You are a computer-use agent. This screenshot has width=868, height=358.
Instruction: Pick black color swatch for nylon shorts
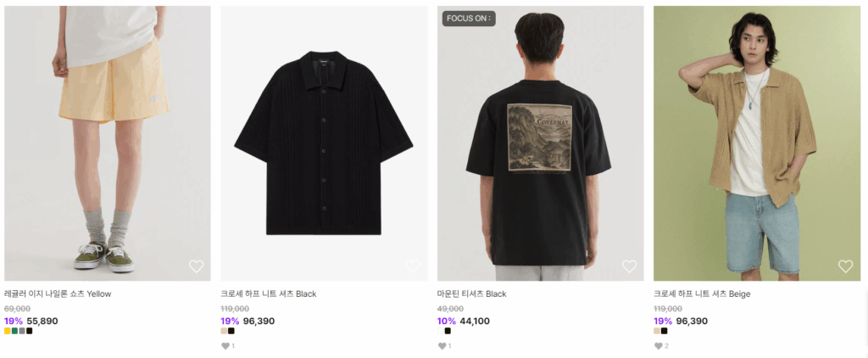click(x=30, y=331)
